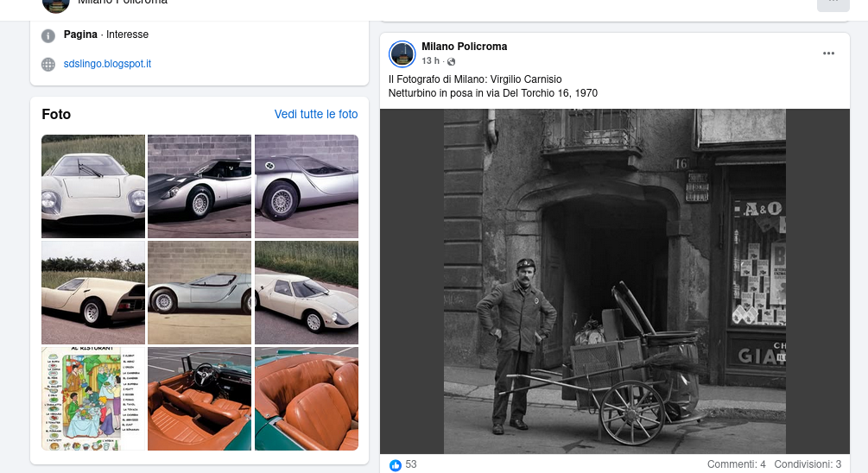Open the post options three-dot menu
Image resolution: width=868 pixels, height=473 pixels.
tap(828, 54)
